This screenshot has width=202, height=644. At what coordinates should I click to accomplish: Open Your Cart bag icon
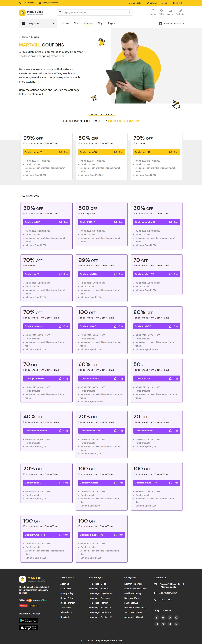170,11
